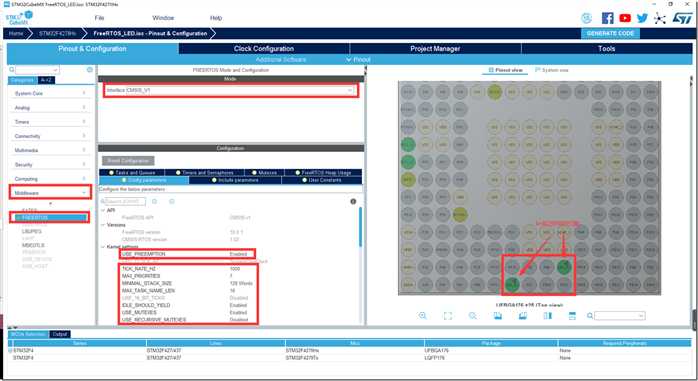The image size is (698, 381).
Task: Switch to Clock Configuration tab
Action: (x=264, y=49)
